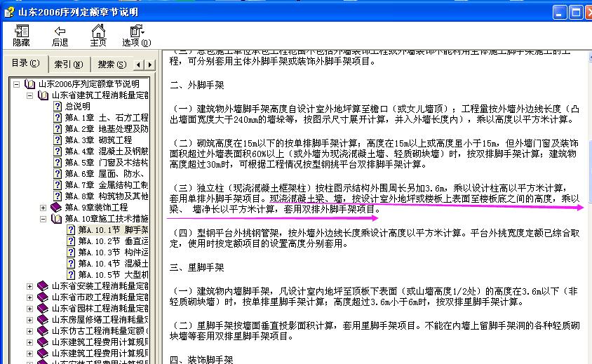592x364 pixels.
Task: Expand the first 山东建筑工程费用计算规则 node
Action: 29,342
